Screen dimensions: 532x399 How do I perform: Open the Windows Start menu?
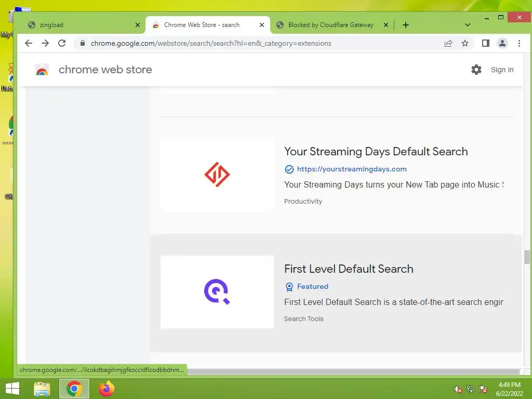point(12,389)
